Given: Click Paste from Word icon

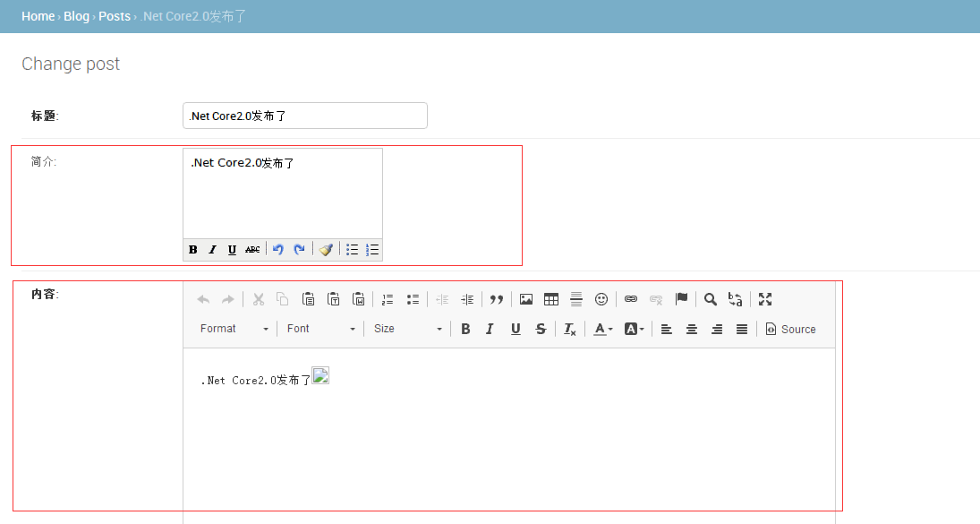Looking at the screenshot, I should click(358, 299).
